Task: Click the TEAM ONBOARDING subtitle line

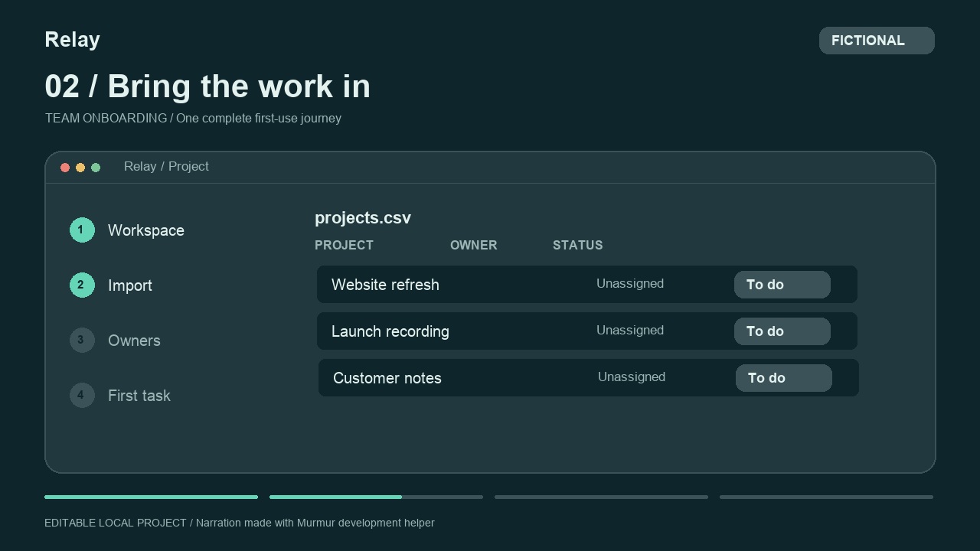Action: tap(193, 118)
